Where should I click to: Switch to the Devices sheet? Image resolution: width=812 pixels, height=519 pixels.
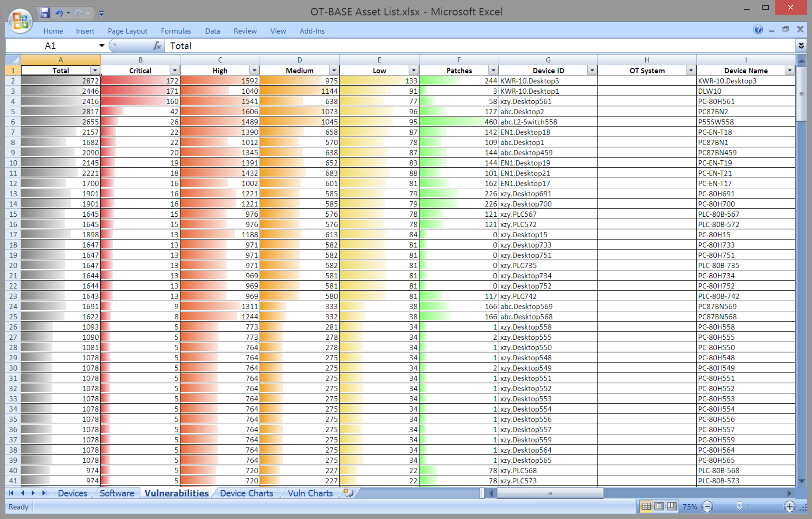click(72, 493)
